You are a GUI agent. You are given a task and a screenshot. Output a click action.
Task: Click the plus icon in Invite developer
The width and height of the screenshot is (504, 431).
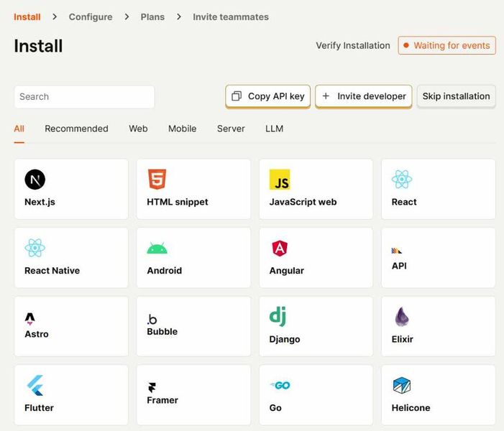click(x=326, y=96)
